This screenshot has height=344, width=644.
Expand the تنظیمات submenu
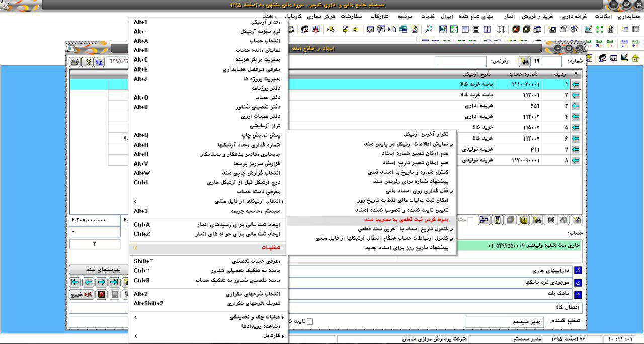[208, 248]
